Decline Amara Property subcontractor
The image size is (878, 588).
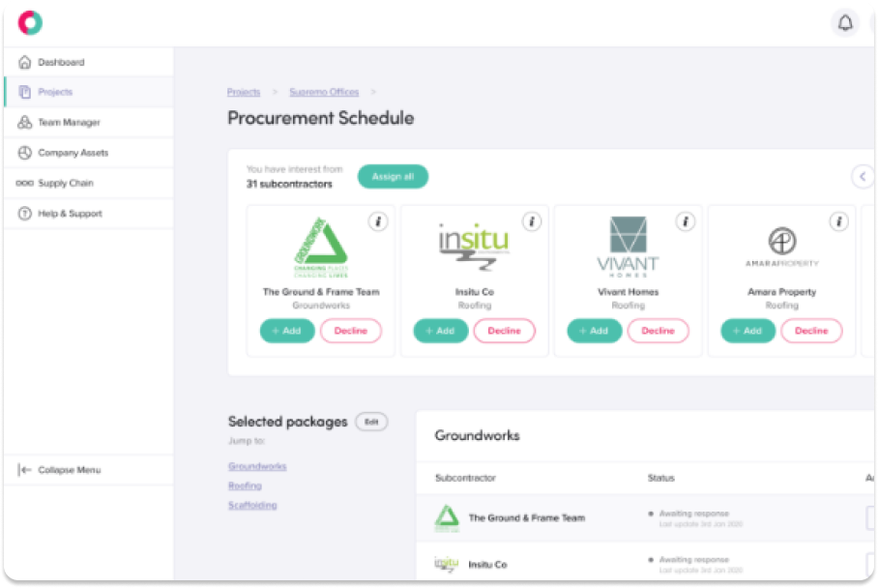click(x=811, y=331)
